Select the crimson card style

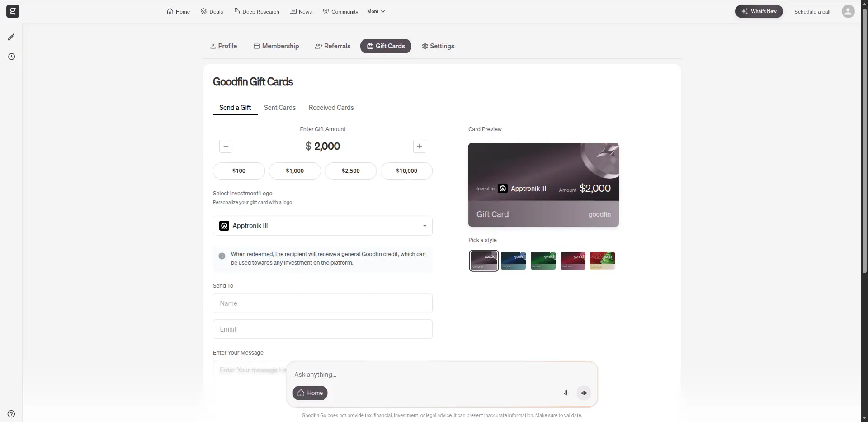(x=573, y=261)
